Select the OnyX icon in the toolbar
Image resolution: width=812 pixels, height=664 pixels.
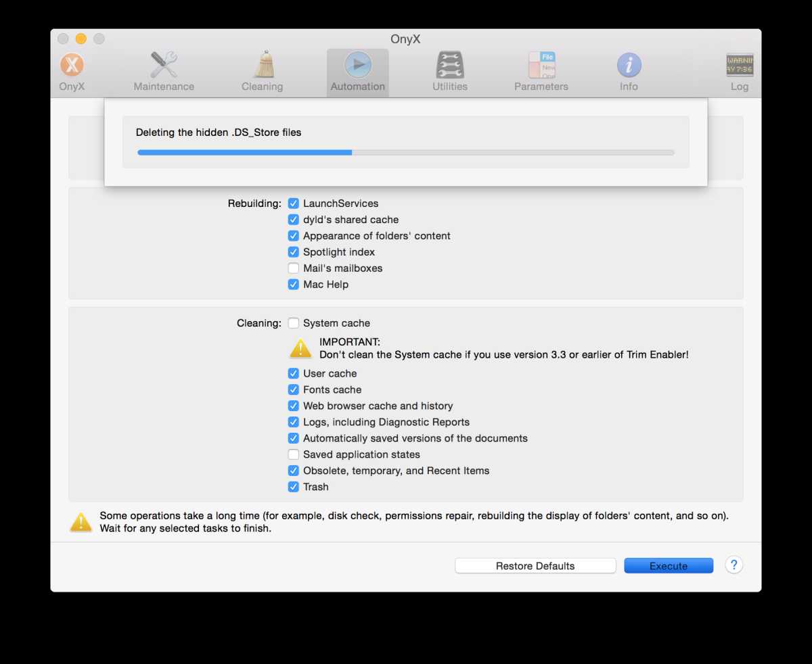[70, 68]
